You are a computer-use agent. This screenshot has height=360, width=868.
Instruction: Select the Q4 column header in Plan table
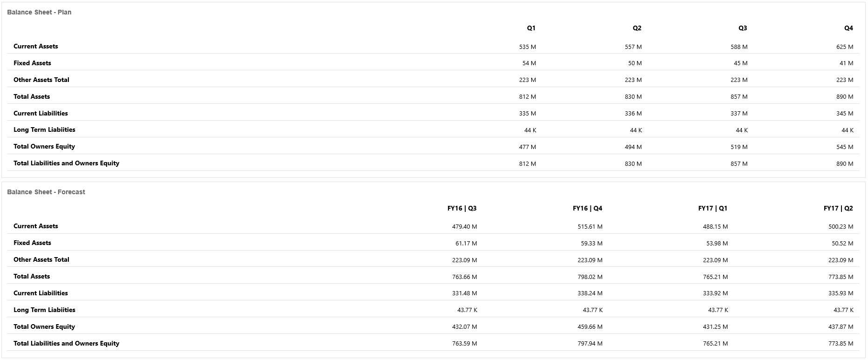coord(848,28)
